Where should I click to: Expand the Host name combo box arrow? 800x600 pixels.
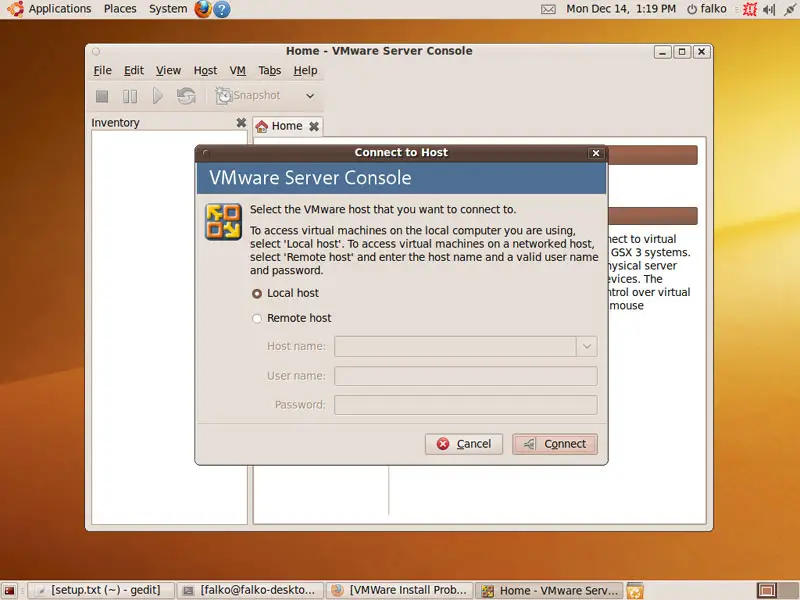[586, 346]
